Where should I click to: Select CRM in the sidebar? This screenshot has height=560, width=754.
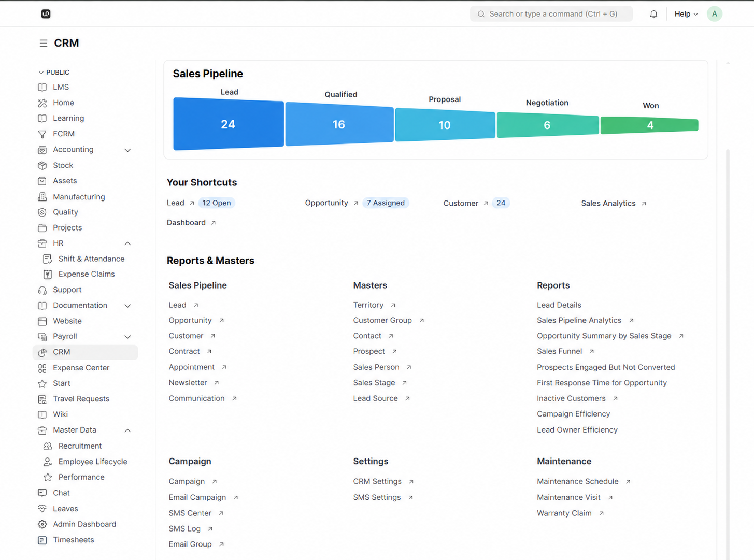pyautogui.click(x=85, y=352)
